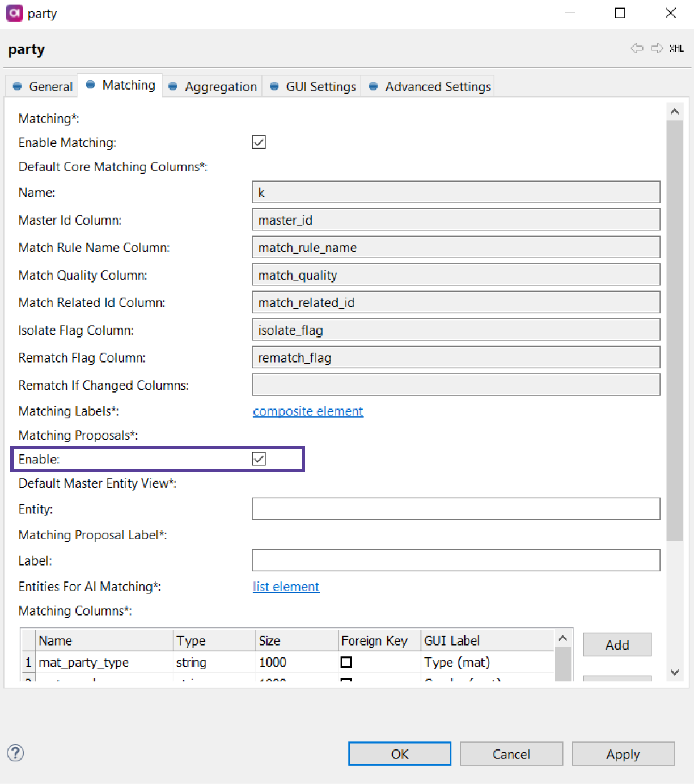Open the XML view icon
This screenshot has height=784, width=694.
click(676, 48)
